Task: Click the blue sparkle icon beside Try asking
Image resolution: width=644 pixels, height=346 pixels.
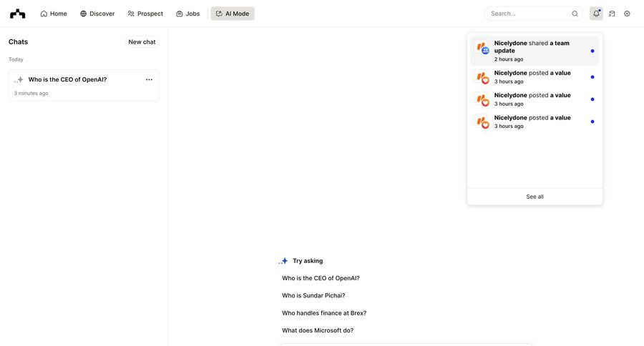Action: tap(283, 261)
